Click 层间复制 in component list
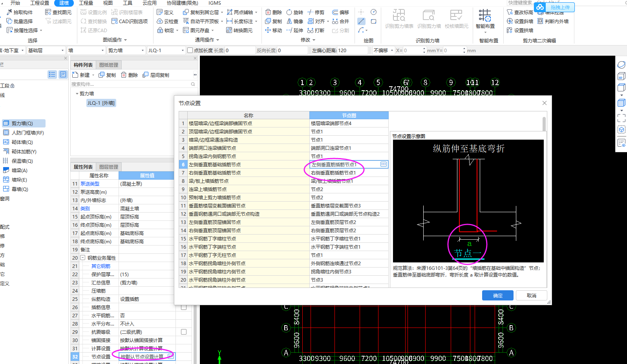627x364 pixels. point(156,75)
